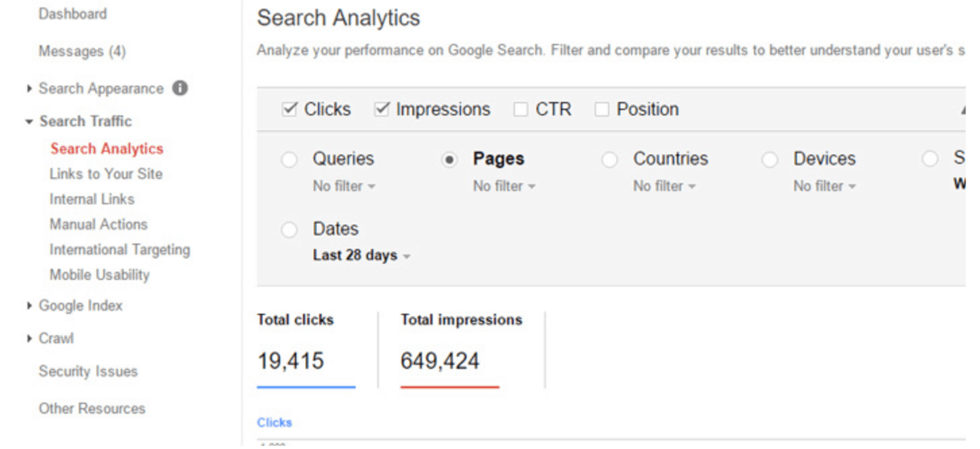Go to Mobile Usability page
The height and width of the screenshot is (449, 980).
pos(99,275)
